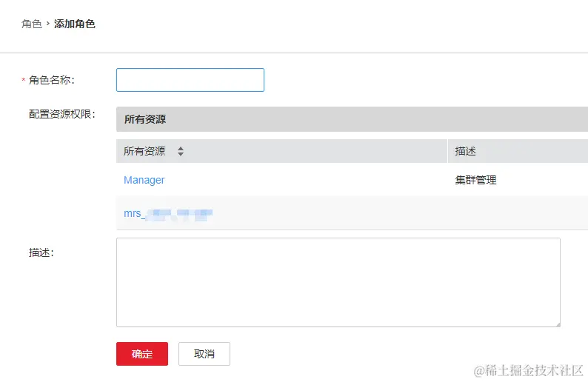The image size is (588, 382).
Task: Focus the 角色名称 input field
Action: [190, 80]
